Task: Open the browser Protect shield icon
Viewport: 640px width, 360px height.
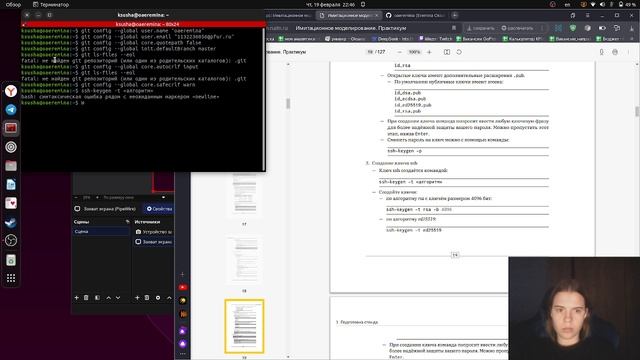Action: coord(573,28)
